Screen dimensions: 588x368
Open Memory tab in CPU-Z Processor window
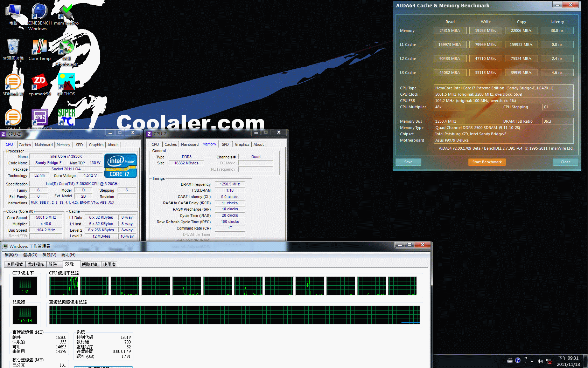point(63,145)
